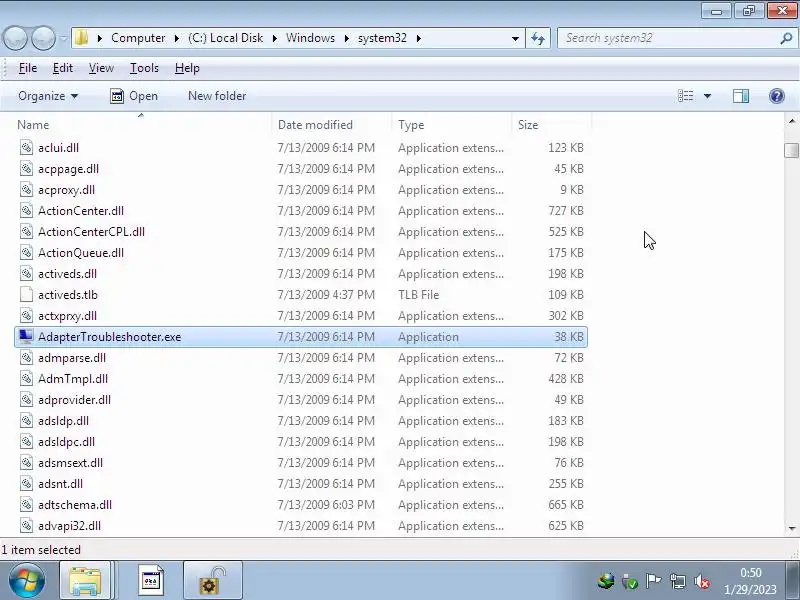This screenshot has width=800, height=600.
Task: Click the folder icon in address bar
Action: pos(81,38)
